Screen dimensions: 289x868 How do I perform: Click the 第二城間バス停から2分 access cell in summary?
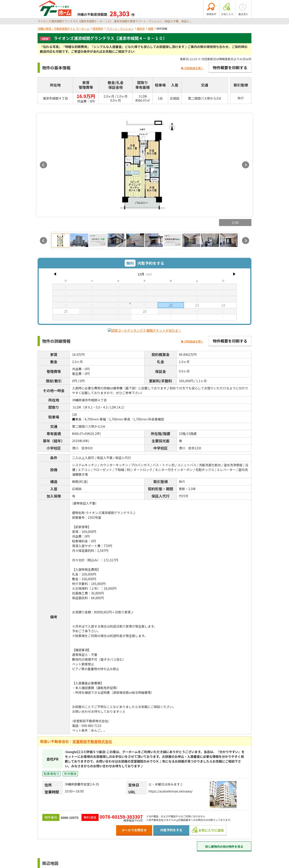(205, 98)
